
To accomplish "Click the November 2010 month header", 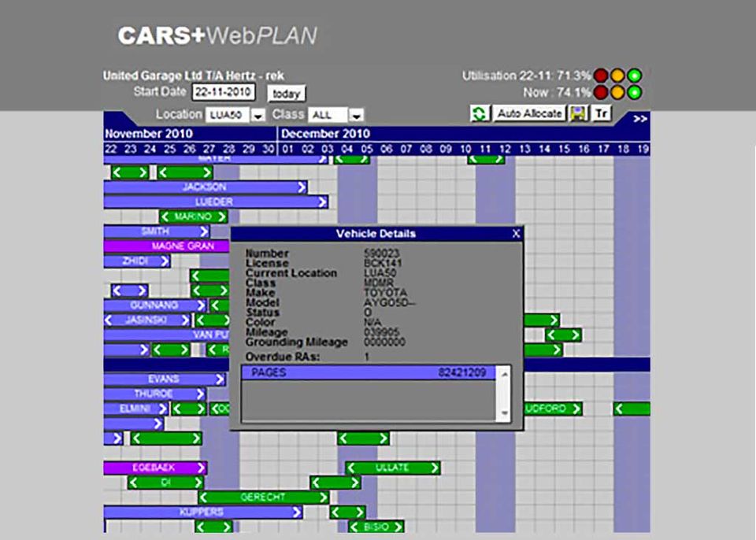I will click(x=149, y=134).
